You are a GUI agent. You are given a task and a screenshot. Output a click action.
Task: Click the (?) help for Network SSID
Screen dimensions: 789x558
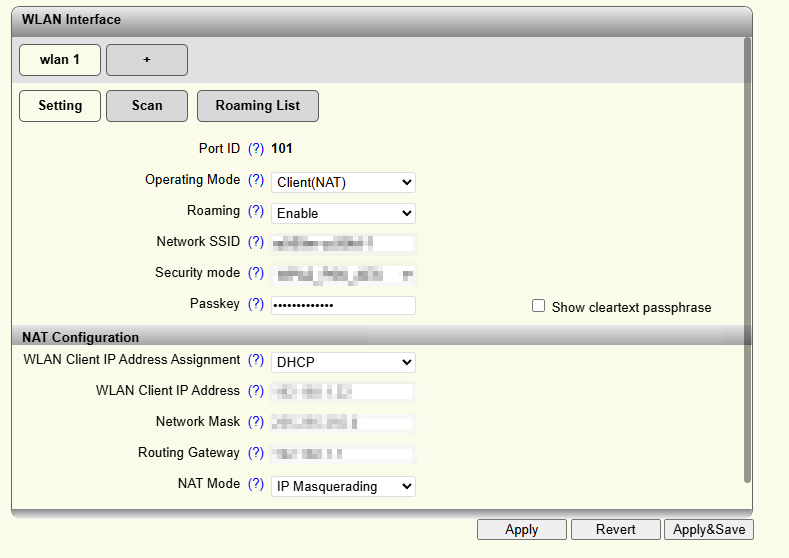click(256, 243)
